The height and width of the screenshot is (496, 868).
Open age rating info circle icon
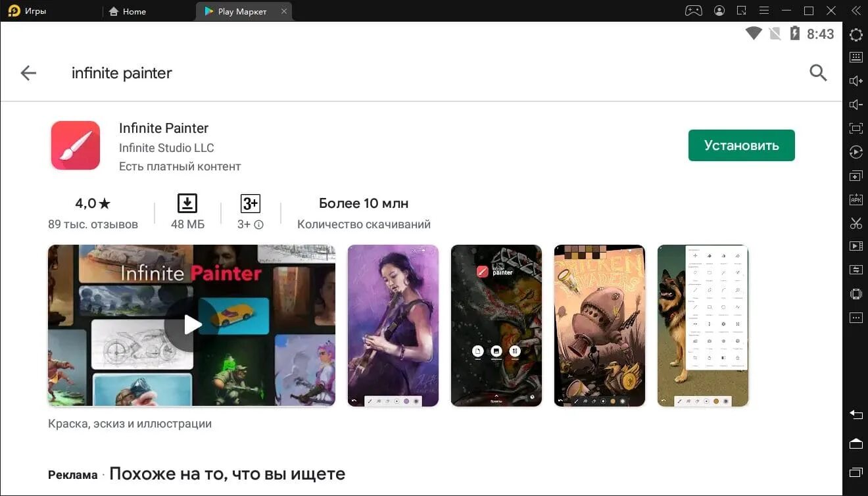pos(259,224)
